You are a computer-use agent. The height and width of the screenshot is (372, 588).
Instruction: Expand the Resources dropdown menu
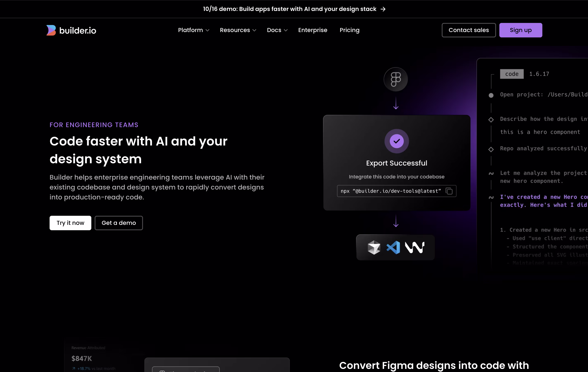238,30
